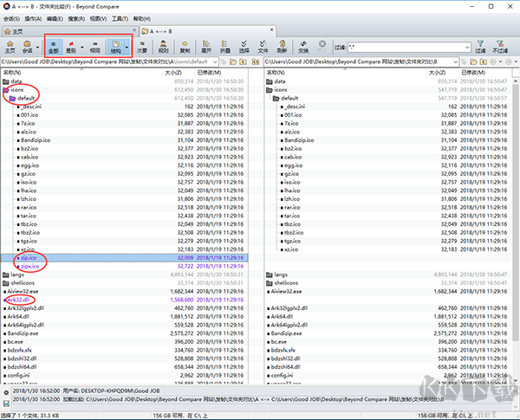Screen dimensions: 520x420
Task: Click the 刷新 refresh toolbar icon
Action: click(x=282, y=47)
